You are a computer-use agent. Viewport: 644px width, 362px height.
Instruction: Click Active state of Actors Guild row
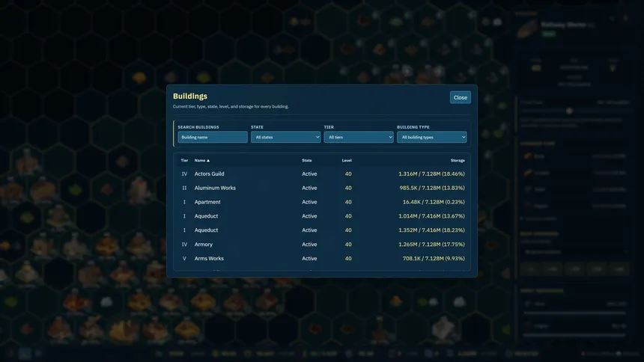point(309,174)
